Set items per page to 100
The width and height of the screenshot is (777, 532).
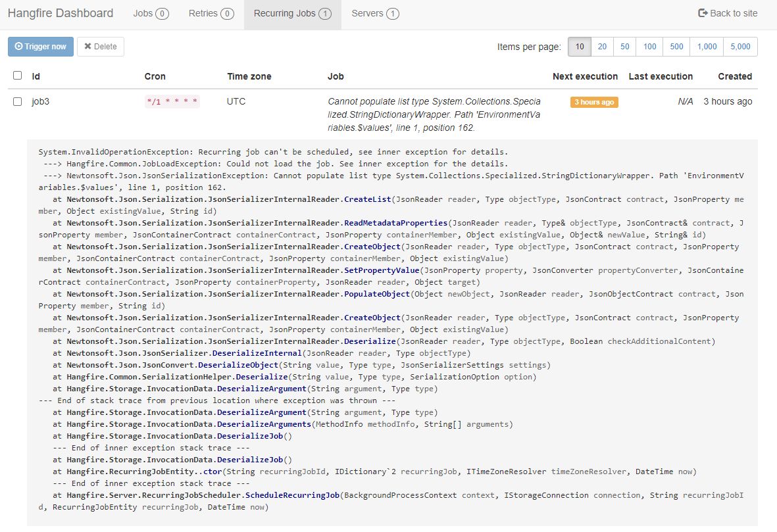[x=649, y=47]
